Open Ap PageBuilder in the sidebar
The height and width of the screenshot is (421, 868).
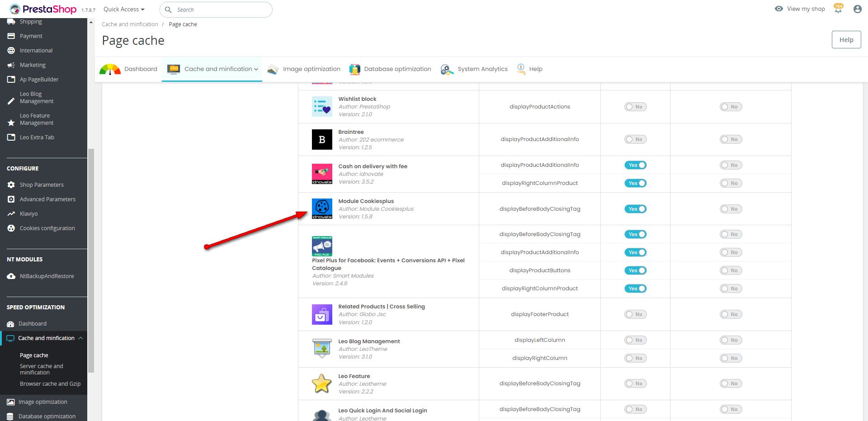[x=39, y=80]
